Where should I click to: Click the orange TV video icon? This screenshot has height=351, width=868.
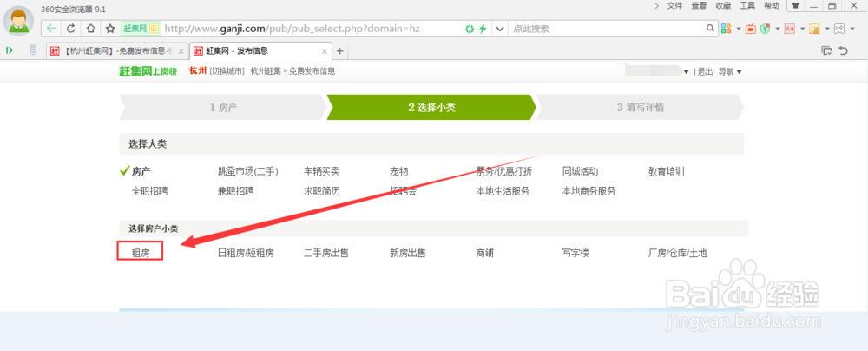point(751,29)
